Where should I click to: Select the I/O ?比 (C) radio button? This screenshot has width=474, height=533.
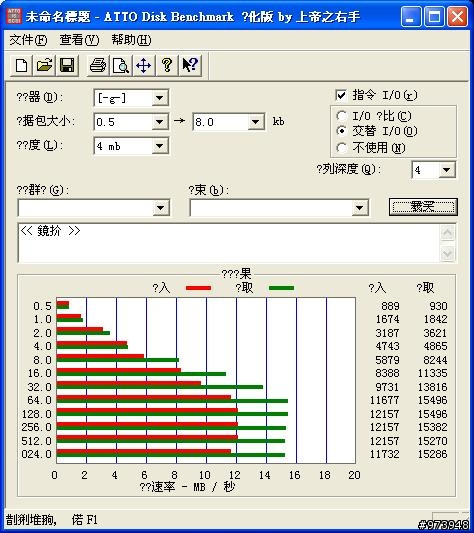point(341,116)
